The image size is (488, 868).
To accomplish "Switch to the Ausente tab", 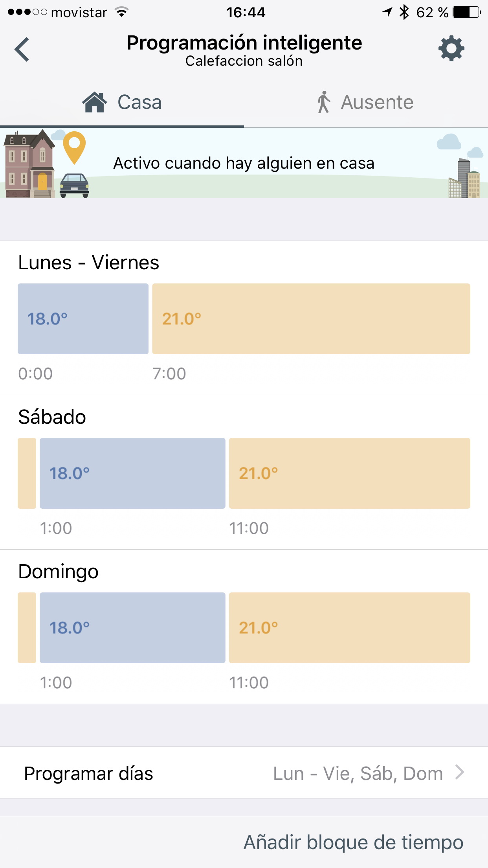I will click(365, 102).
